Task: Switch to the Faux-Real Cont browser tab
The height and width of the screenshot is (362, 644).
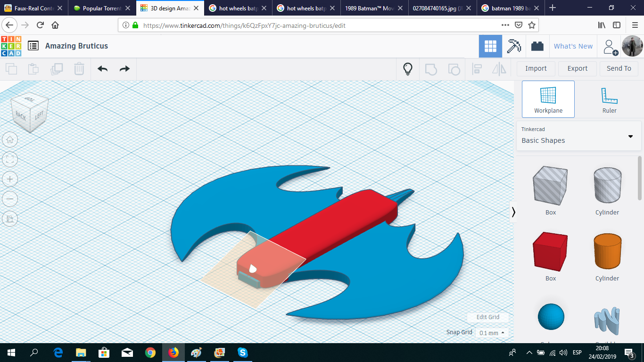Action: click(x=34, y=8)
